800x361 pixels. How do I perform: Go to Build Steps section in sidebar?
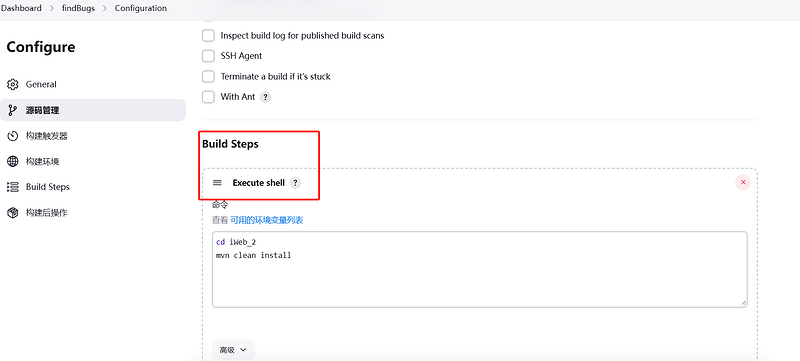pos(93,187)
